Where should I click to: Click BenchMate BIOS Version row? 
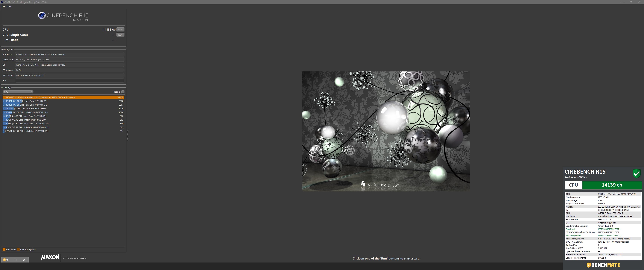point(603,220)
